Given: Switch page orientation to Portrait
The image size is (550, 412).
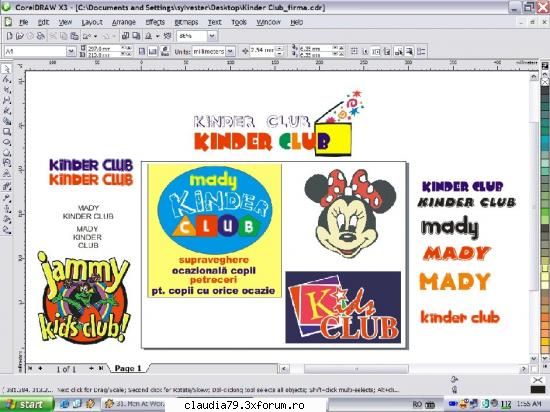Looking at the screenshot, I should [142, 52].
